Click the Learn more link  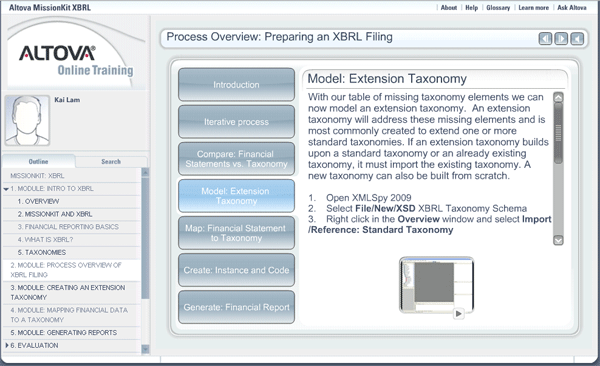point(533,8)
